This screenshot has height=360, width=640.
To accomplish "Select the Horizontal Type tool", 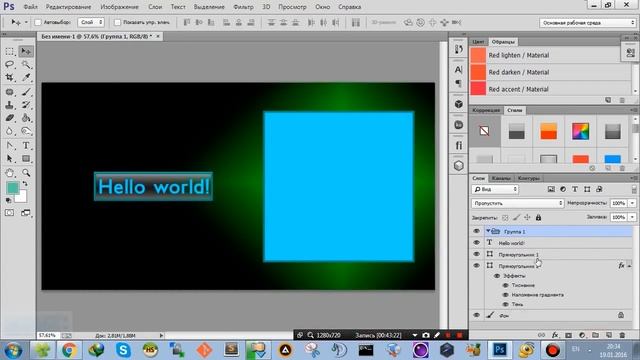I will coord(26,146).
